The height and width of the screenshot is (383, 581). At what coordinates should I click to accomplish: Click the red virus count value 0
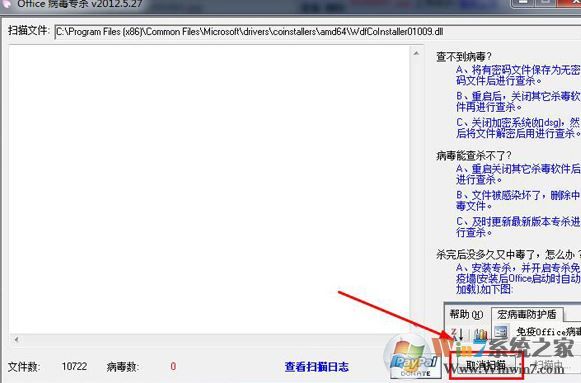(x=173, y=367)
